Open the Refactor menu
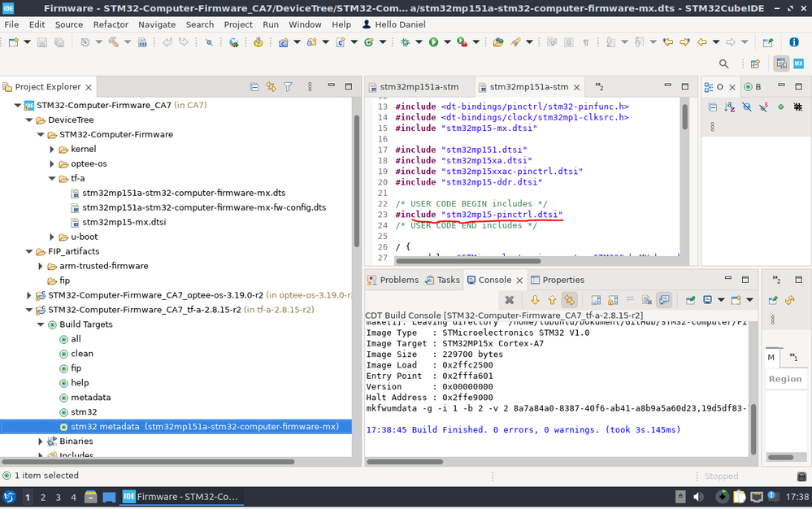812x509 pixels. point(111,24)
